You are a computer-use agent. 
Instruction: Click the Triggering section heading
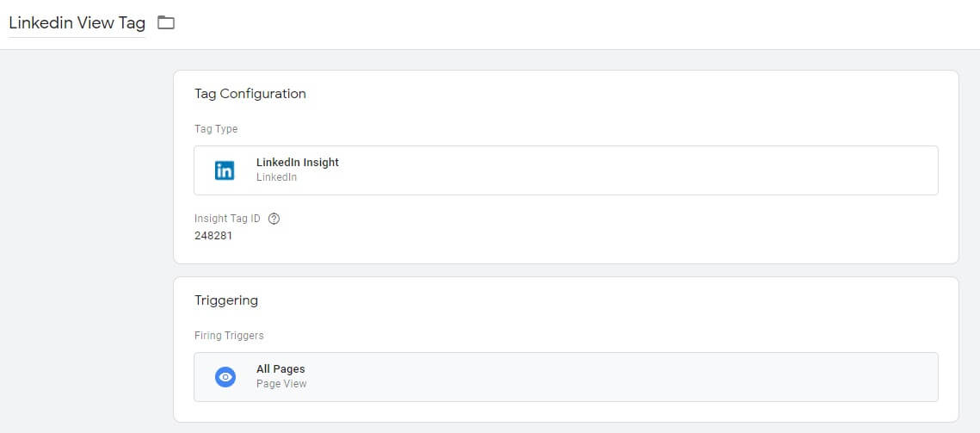(x=226, y=300)
